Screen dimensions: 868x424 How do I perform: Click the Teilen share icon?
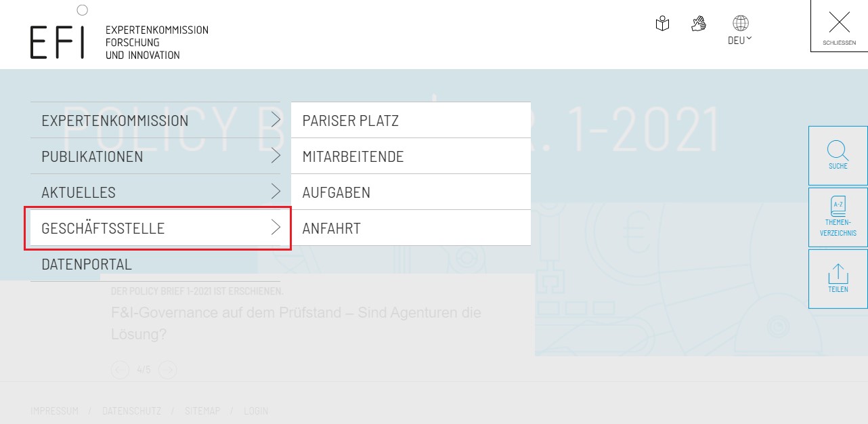[x=838, y=278]
